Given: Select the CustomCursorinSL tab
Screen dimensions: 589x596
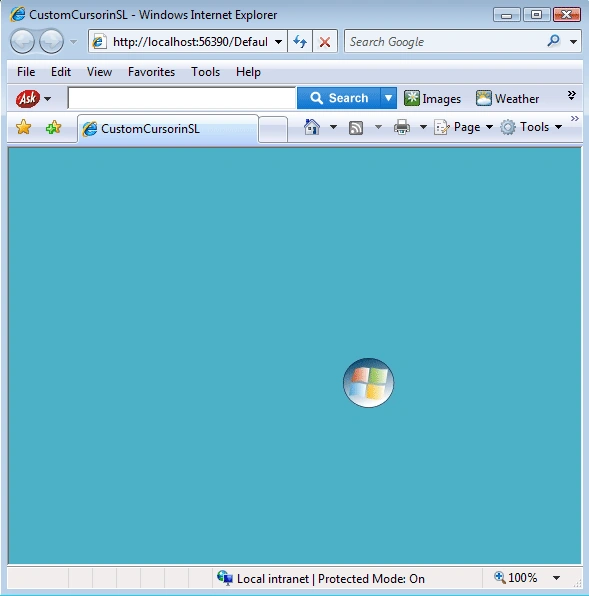Looking at the screenshot, I should click(x=168, y=129).
